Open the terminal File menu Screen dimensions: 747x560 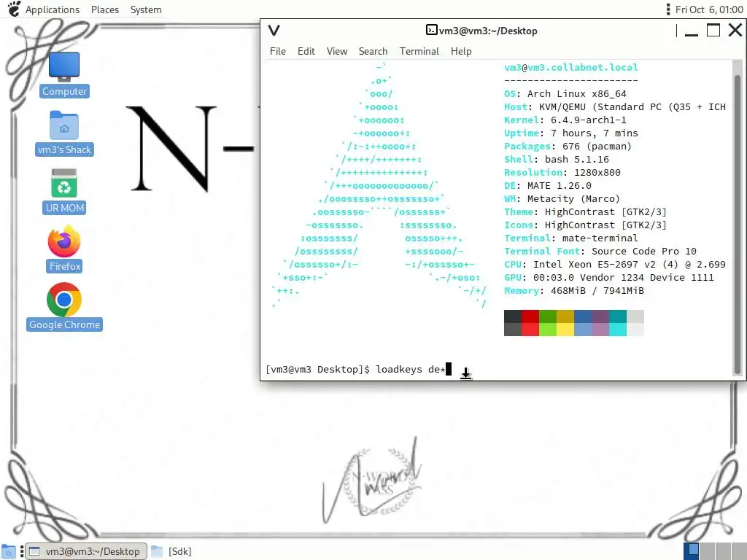click(278, 51)
